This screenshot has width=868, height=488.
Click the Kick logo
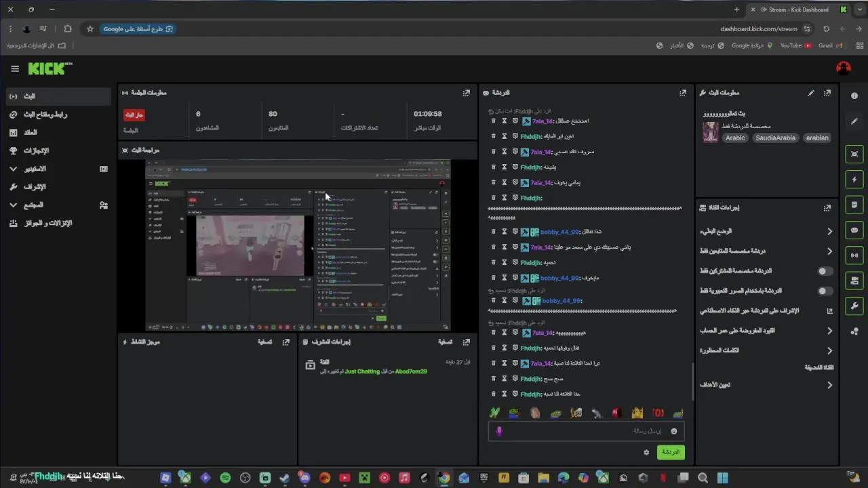[x=50, y=68]
